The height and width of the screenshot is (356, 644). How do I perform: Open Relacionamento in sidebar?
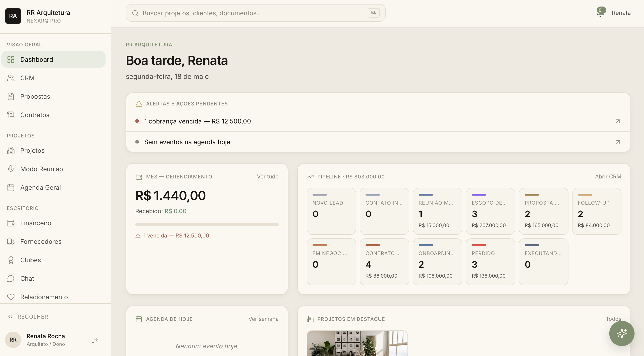coord(53,297)
